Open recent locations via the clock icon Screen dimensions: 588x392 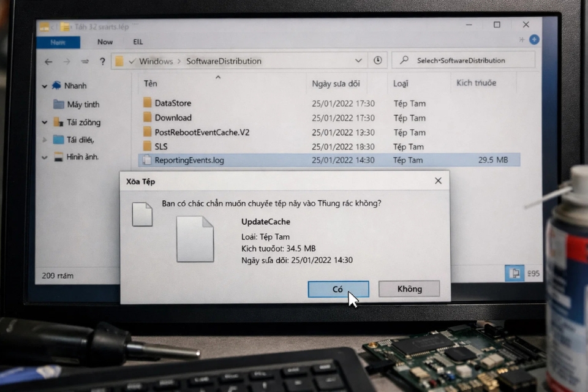378,61
